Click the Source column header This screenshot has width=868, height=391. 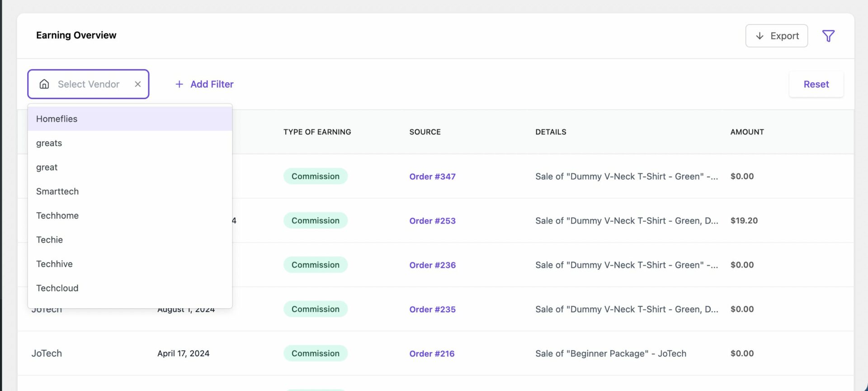[425, 132]
